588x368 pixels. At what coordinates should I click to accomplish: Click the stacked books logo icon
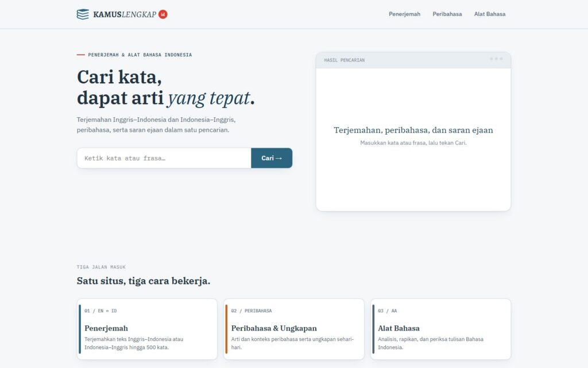pyautogui.click(x=83, y=14)
